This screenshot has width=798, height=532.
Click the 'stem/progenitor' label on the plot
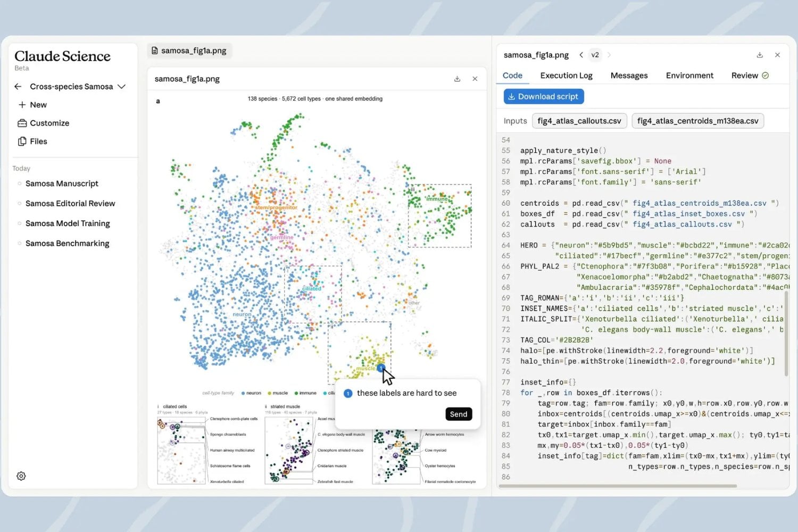pos(276,207)
